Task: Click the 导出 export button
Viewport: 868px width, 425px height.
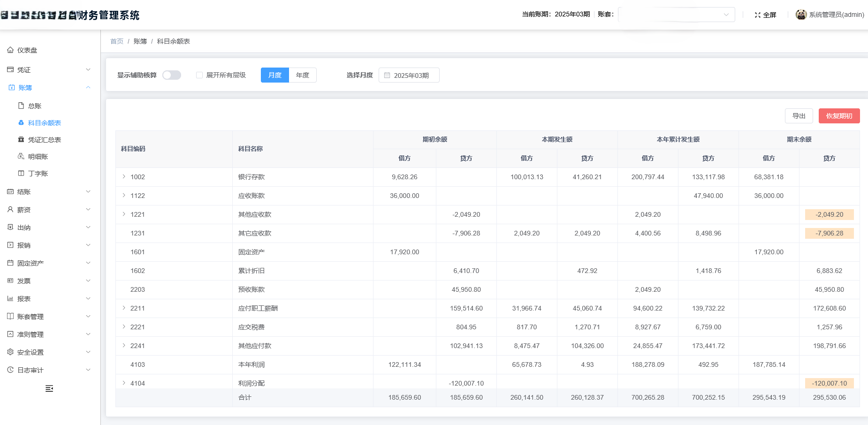Action: tap(799, 115)
